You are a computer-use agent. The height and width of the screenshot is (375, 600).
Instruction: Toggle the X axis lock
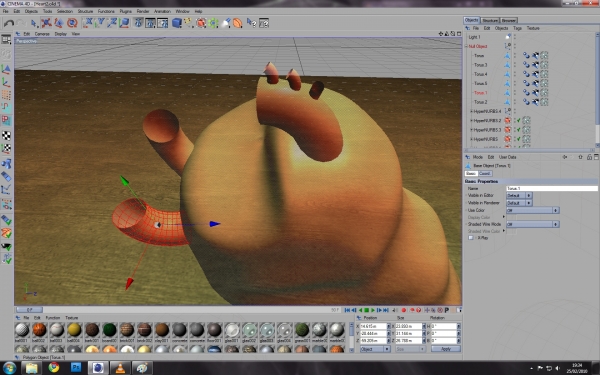coord(88,23)
